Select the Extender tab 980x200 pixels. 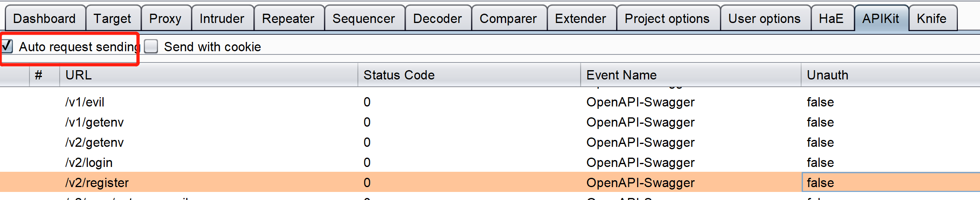(x=581, y=19)
